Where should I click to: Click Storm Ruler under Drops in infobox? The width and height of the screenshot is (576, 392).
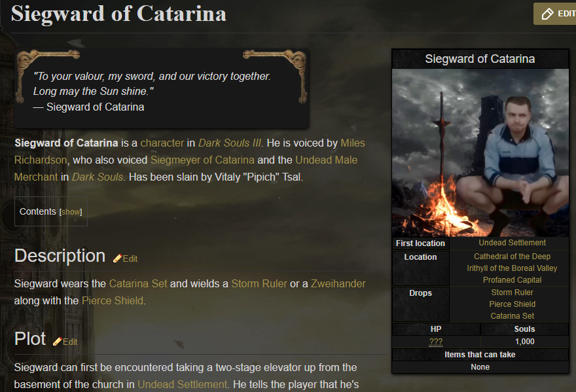(x=512, y=293)
